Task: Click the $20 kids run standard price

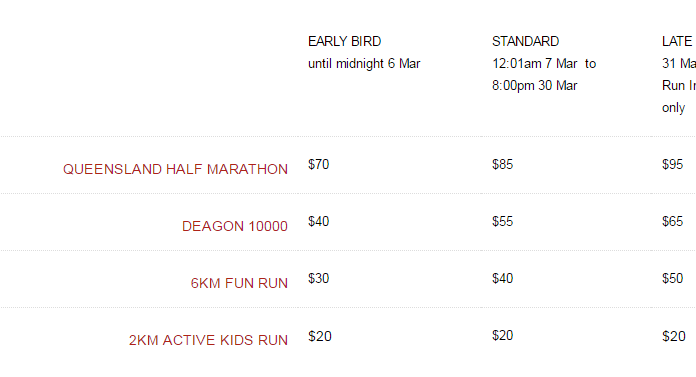Action: (502, 335)
